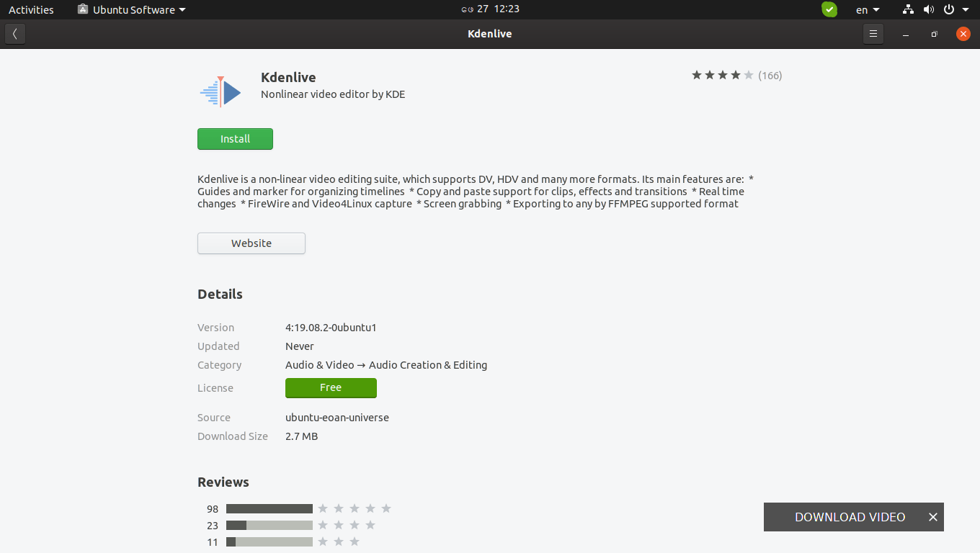Dismiss the Download Video banner

point(933,517)
